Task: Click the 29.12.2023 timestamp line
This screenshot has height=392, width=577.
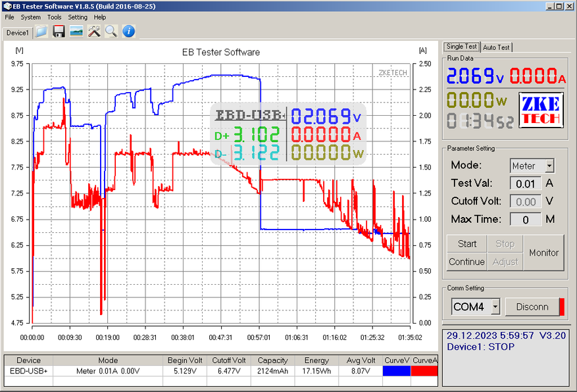Action: pyautogui.click(x=506, y=335)
